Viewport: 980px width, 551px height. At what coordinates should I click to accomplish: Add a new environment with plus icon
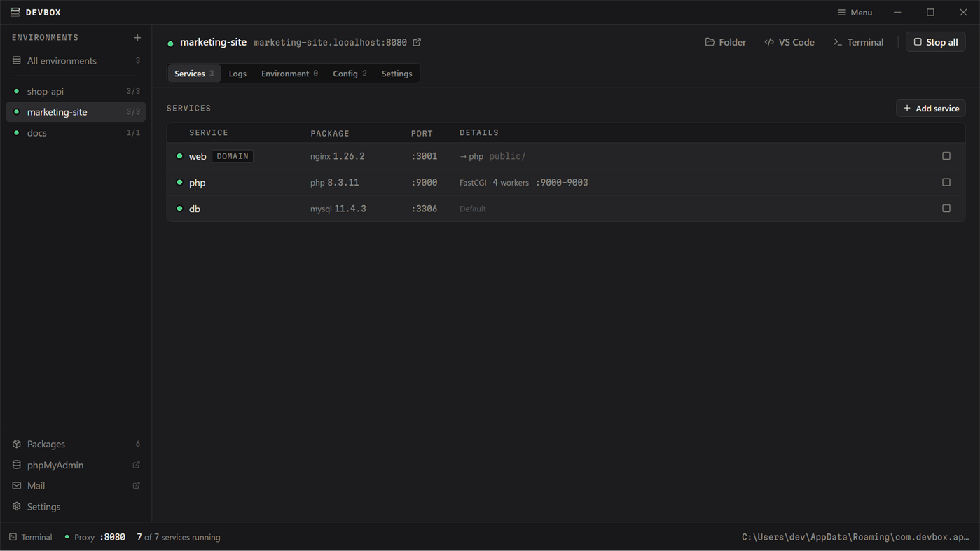click(137, 38)
